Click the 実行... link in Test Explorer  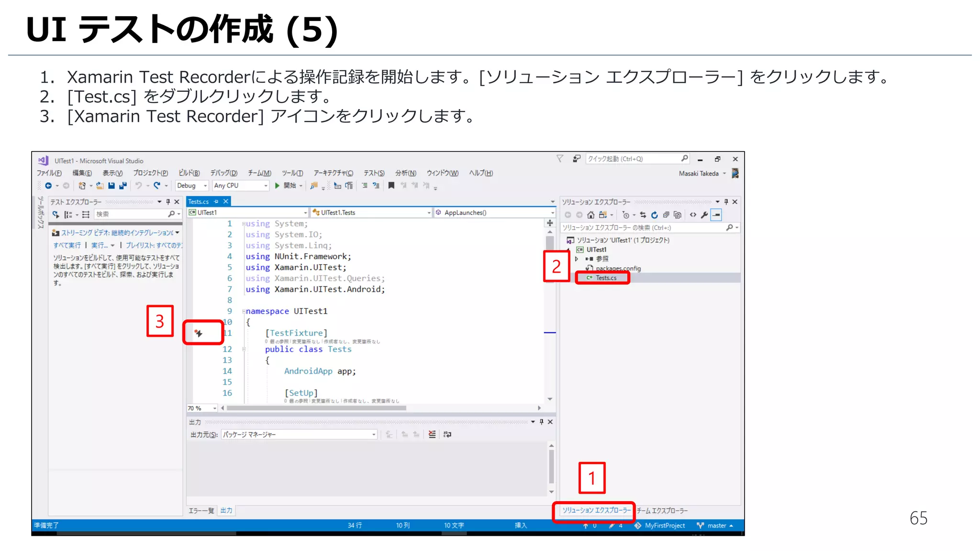pyautogui.click(x=100, y=245)
